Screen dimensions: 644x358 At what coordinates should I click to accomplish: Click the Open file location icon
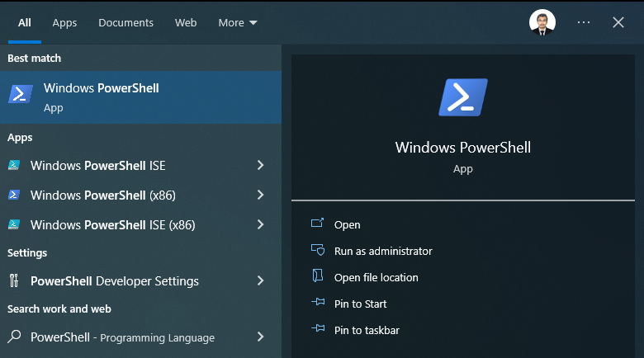318,276
